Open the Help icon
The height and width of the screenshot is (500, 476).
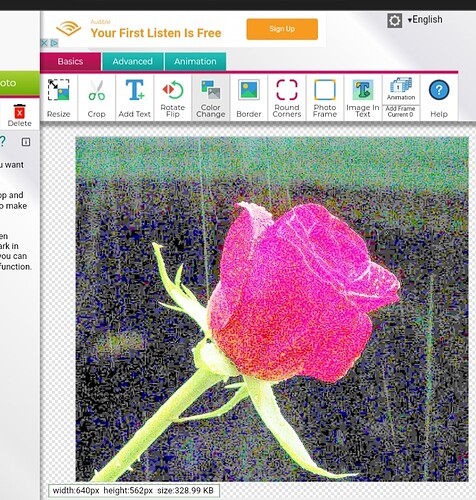click(x=439, y=98)
